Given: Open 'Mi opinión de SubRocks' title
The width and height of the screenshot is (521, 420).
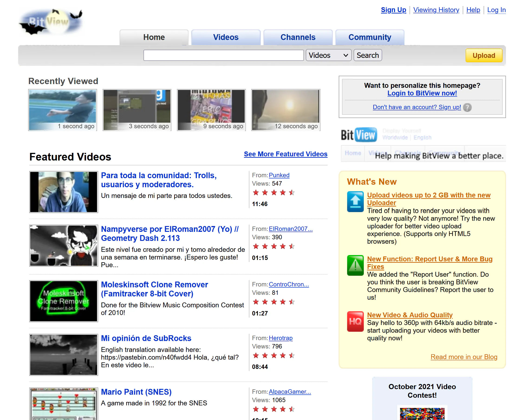Looking at the screenshot, I should coord(146,338).
